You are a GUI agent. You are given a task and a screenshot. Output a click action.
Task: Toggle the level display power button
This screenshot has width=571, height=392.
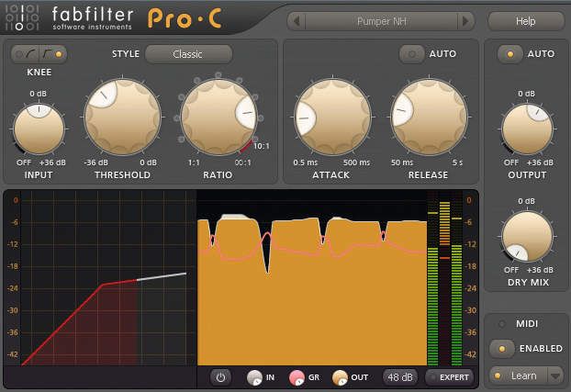tap(220, 377)
